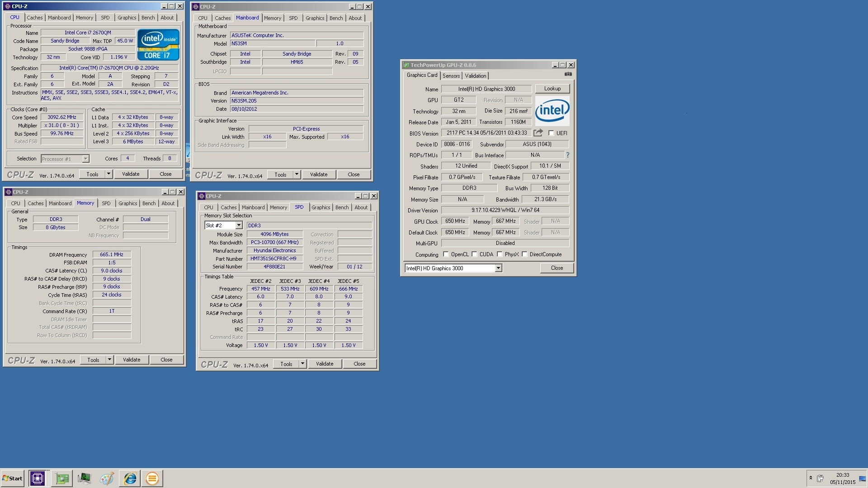Click the question mark icon next to Bus Interface

point(568,155)
